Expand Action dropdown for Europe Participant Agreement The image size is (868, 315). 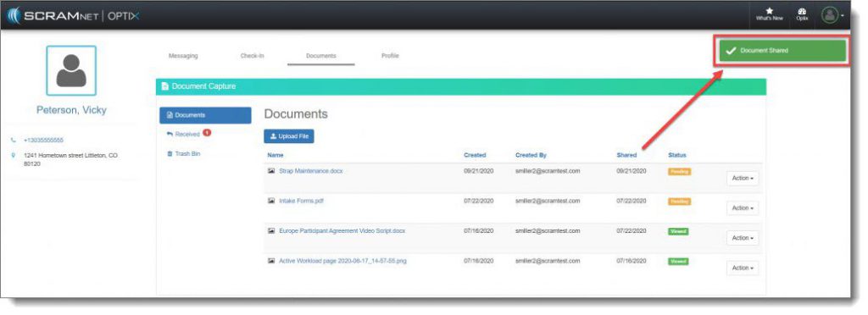coord(743,238)
